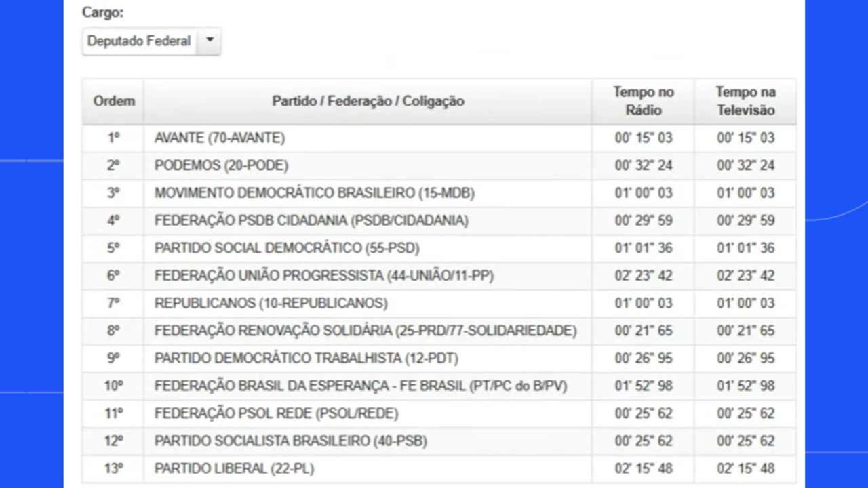Select PARTIDO DEMOCRÁTICO TRABALHISTA (12-PDT) row
868x488 pixels.
pyautogui.click(x=439, y=359)
